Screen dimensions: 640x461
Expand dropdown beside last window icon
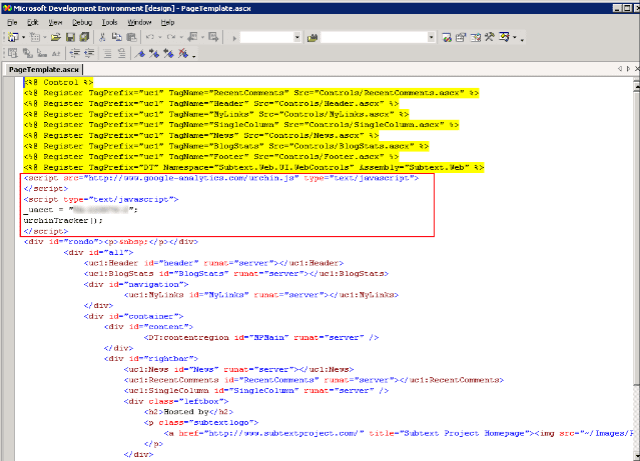coord(515,38)
